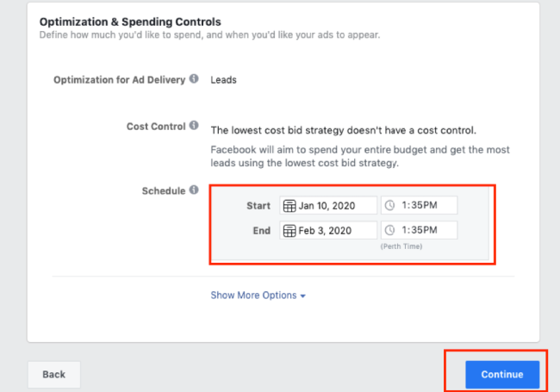Click the Cost Control info icon
Image resolution: width=560 pixels, height=392 pixels.
pyautogui.click(x=194, y=125)
